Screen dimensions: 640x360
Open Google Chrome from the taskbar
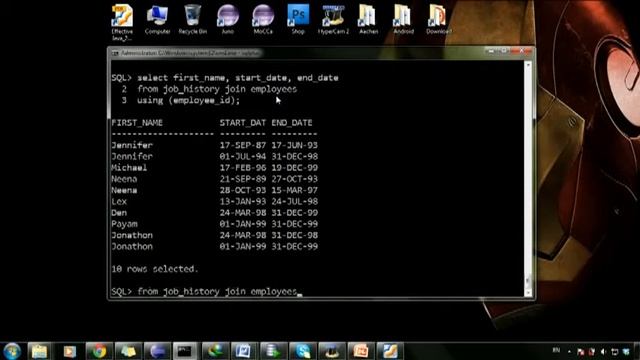tap(99, 351)
